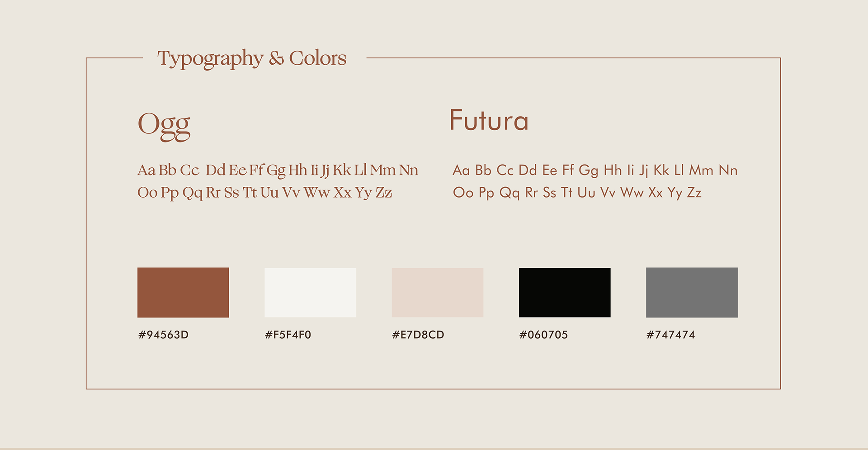Screen dimensions: 868x450
Task: Click the Ogg sample row starting Aa Bb
Action: [x=278, y=170]
